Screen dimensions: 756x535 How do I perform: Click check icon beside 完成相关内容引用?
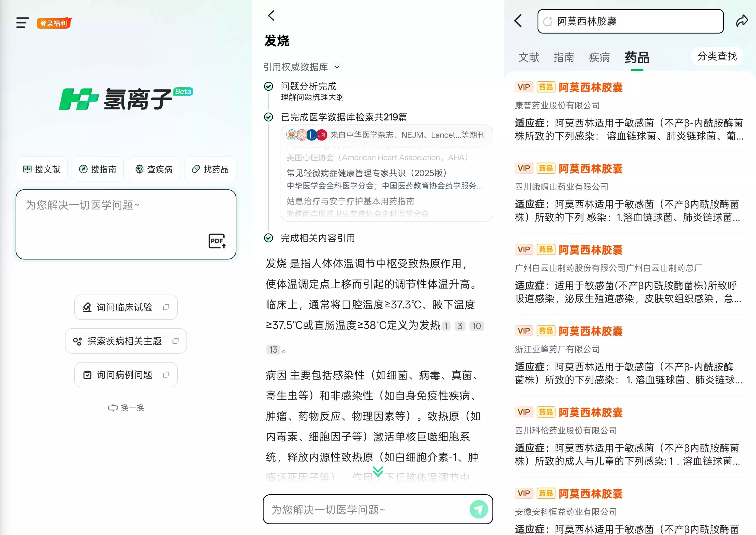(269, 238)
